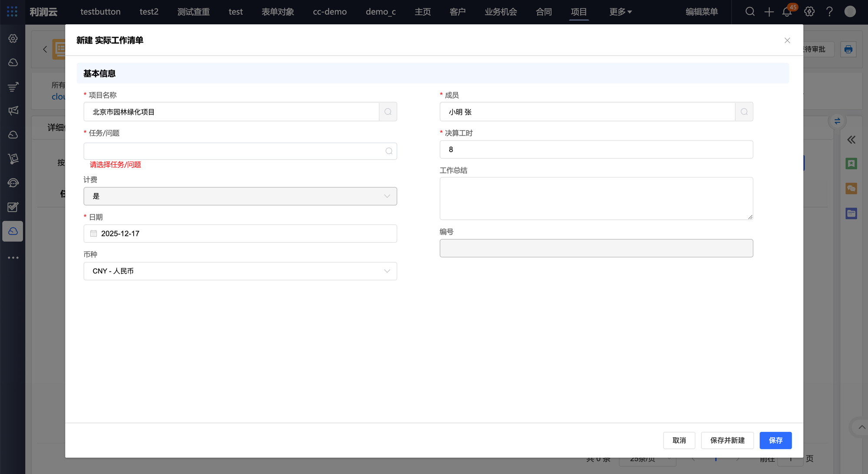
Task: Click the help question mark icon
Action: coord(829,12)
